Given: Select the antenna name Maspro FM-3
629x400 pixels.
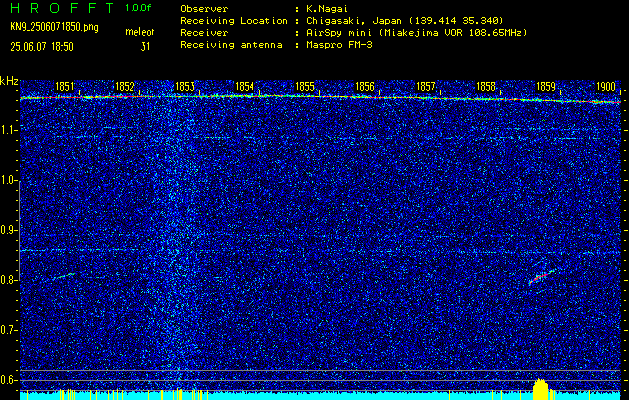Looking at the screenshot, I should (x=339, y=45).
